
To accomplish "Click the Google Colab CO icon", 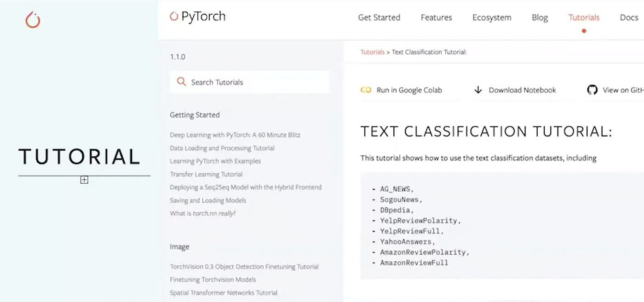I will (366, 90).
